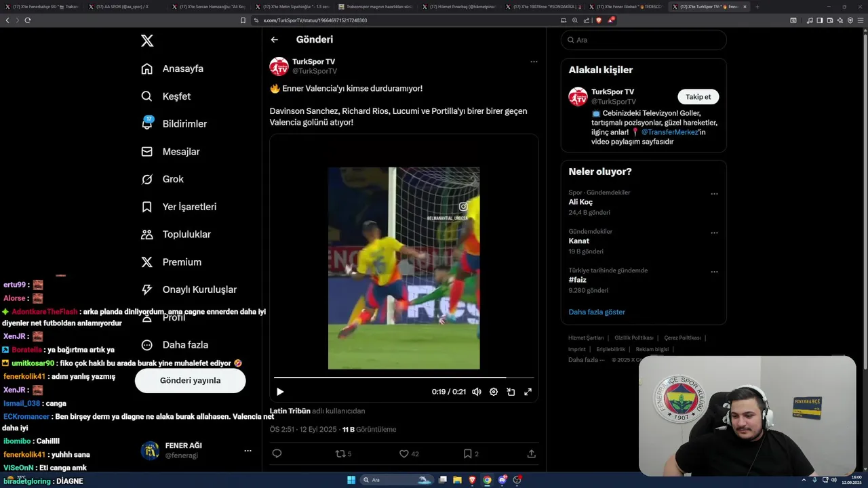This screenshot has width=868, height=488.
Task: Open Discord from the taskbar
Action: point(502,480)
